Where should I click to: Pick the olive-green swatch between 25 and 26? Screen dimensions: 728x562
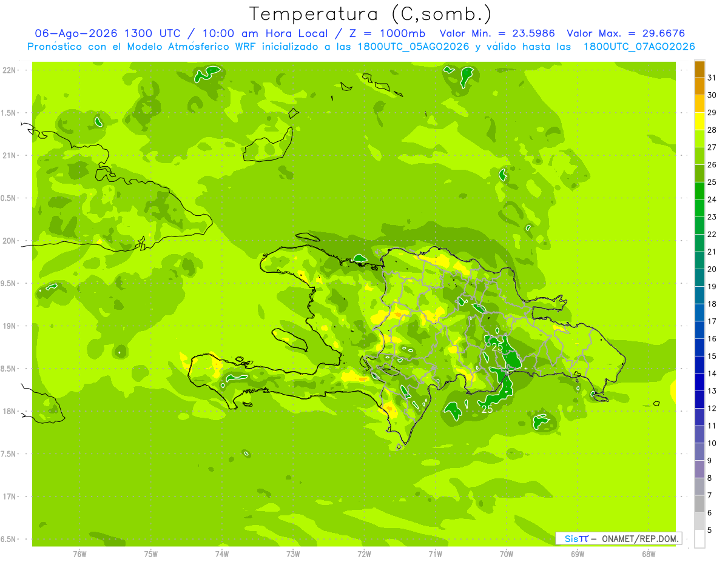point(699,174)
